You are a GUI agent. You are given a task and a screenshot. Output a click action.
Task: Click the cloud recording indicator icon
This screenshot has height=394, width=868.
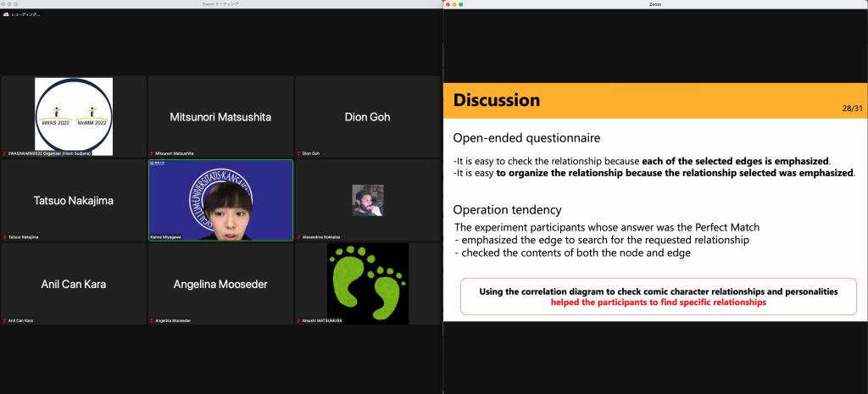click(x=7, y=14)
